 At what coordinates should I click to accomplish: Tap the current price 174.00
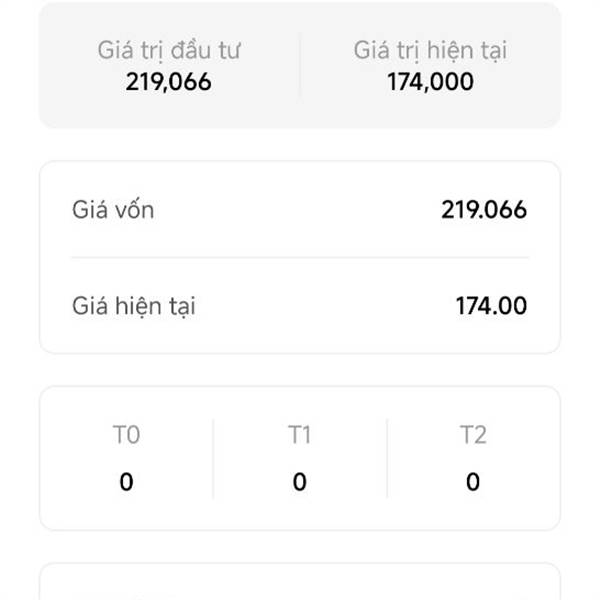(491, 306)
